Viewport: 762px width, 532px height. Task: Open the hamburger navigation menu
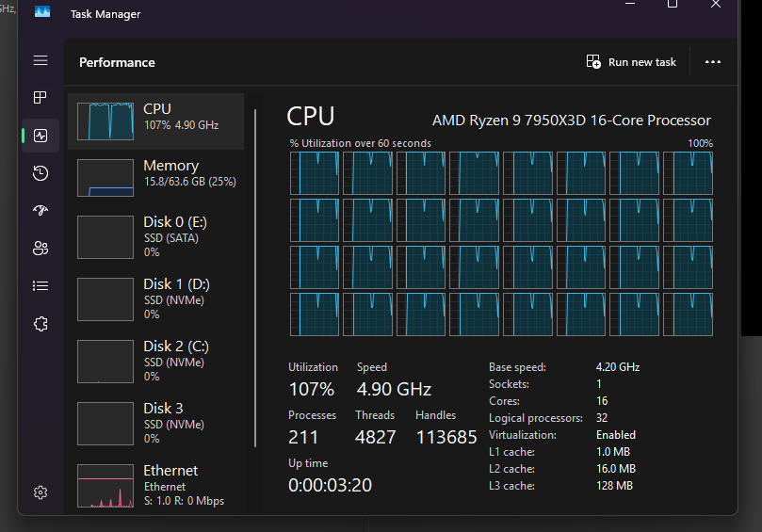pos(41,60)
